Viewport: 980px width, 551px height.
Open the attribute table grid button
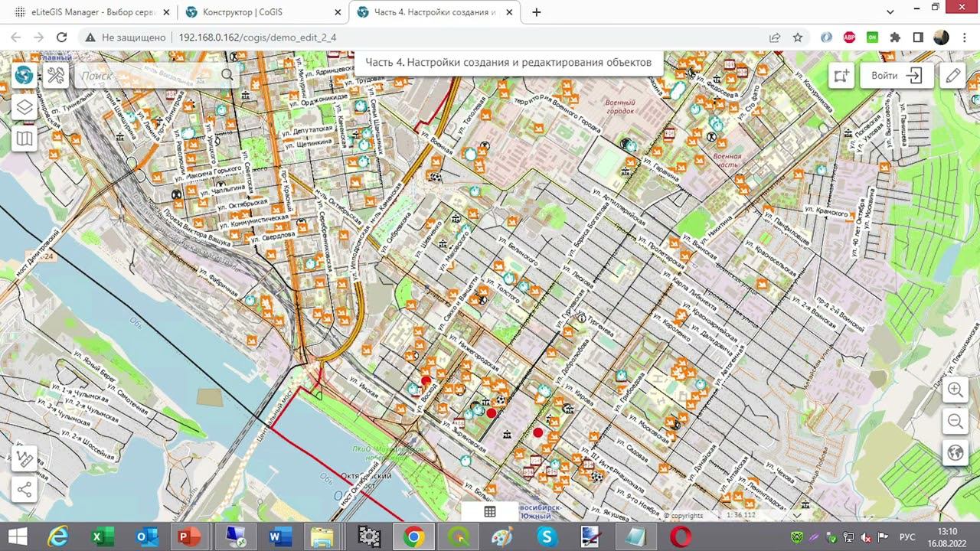pos(490,512)
